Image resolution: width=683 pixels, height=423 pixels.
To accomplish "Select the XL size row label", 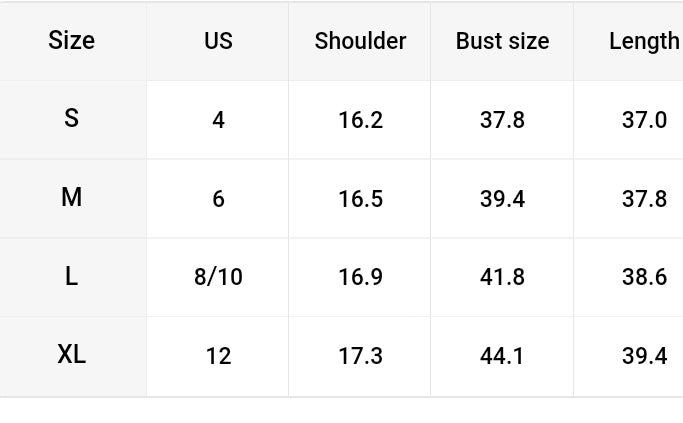I will coord(72,355).
